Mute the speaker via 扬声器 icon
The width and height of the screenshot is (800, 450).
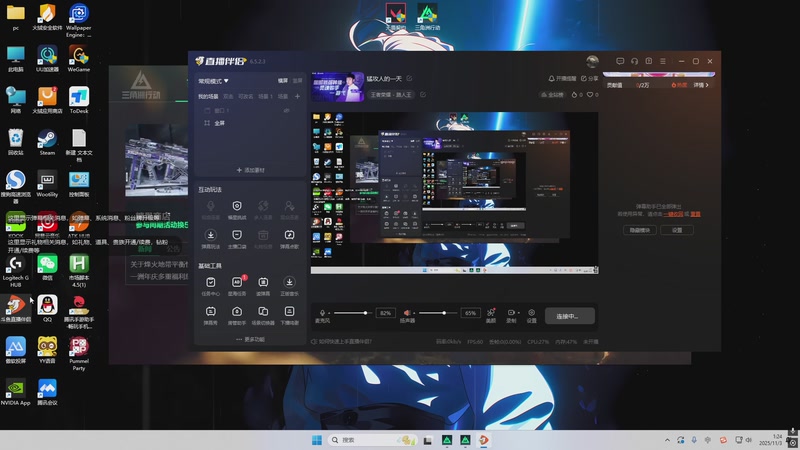(x=407, y=312)
